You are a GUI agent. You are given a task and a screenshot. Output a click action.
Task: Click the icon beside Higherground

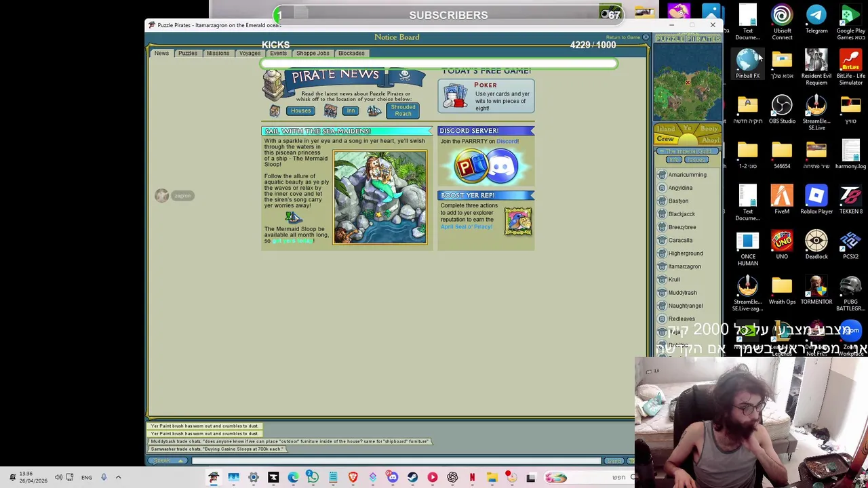[662, 253]
